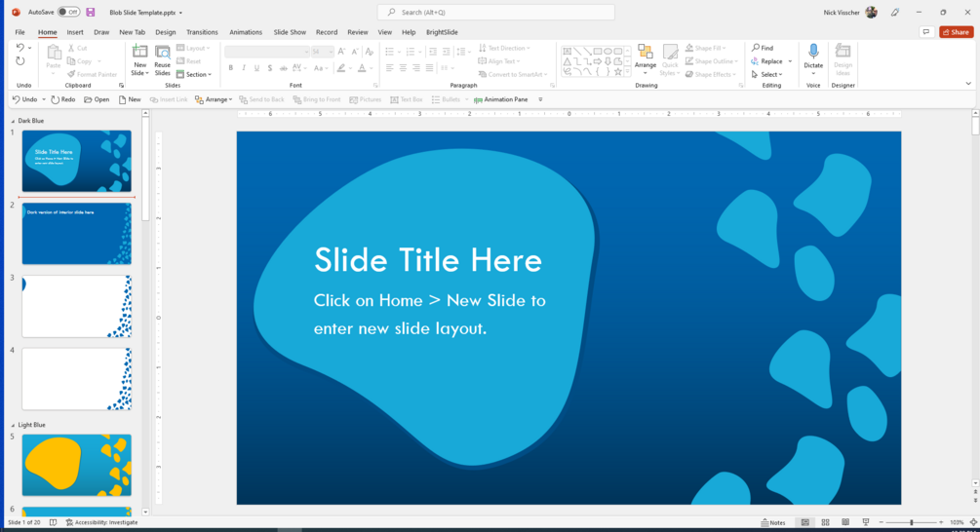980x532 pixels.
Task: Open the Layout dropdown
Action: pyautogui.click(x=193, y=48)
